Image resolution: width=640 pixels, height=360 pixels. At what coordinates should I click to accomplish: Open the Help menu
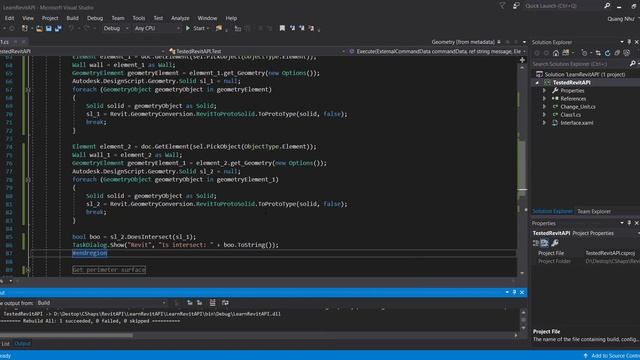coord(231,18)
